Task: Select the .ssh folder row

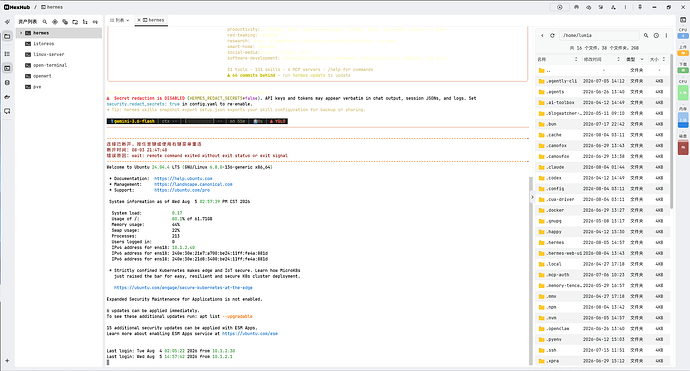Action: pyautogui.click(x=603, y=350)
